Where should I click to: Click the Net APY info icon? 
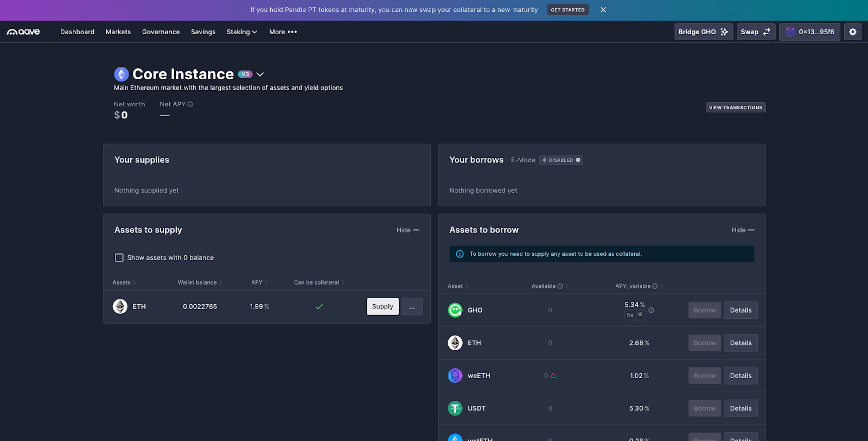[x=190, y=104]
